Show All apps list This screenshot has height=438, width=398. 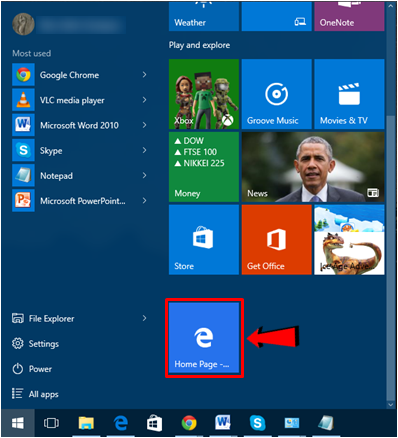click(x=35, y=394)
